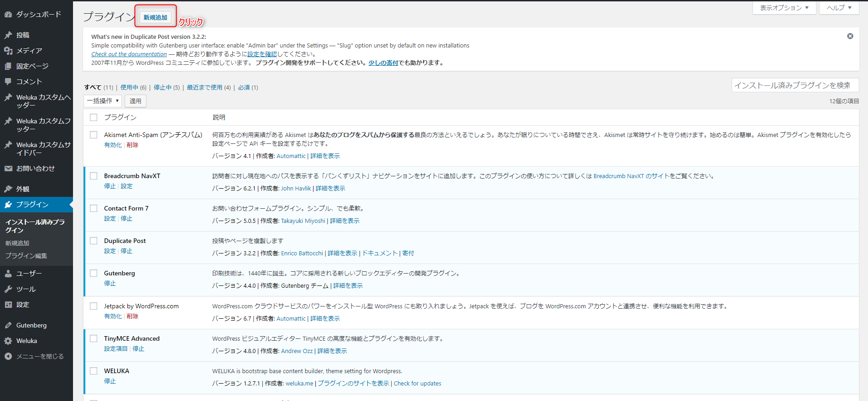Screen dimensions: 868x401
Task: Click 停止 under the Gutenberg plugin
Action: [110, 284]
